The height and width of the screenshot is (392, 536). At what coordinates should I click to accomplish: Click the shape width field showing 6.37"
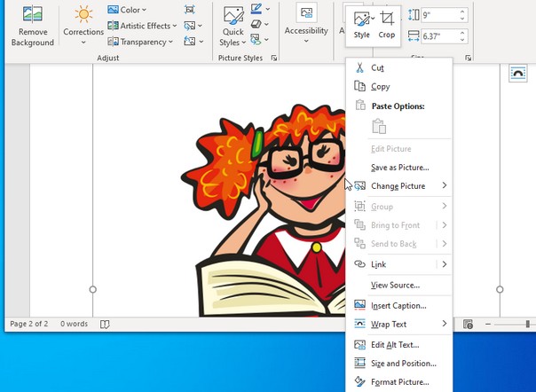(x=440, y=36)
